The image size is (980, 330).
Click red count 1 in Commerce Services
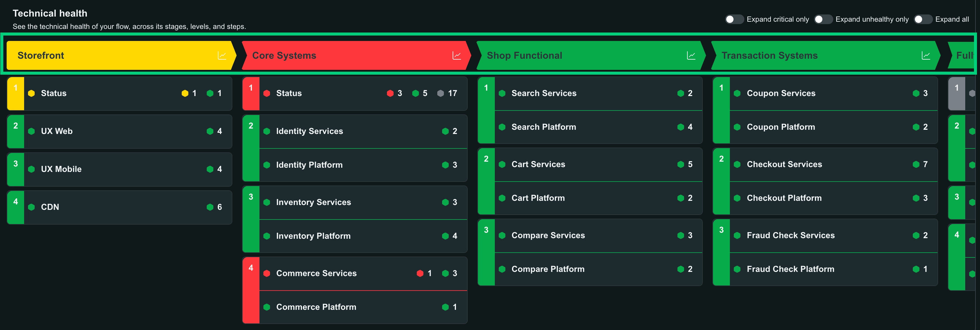425,274
